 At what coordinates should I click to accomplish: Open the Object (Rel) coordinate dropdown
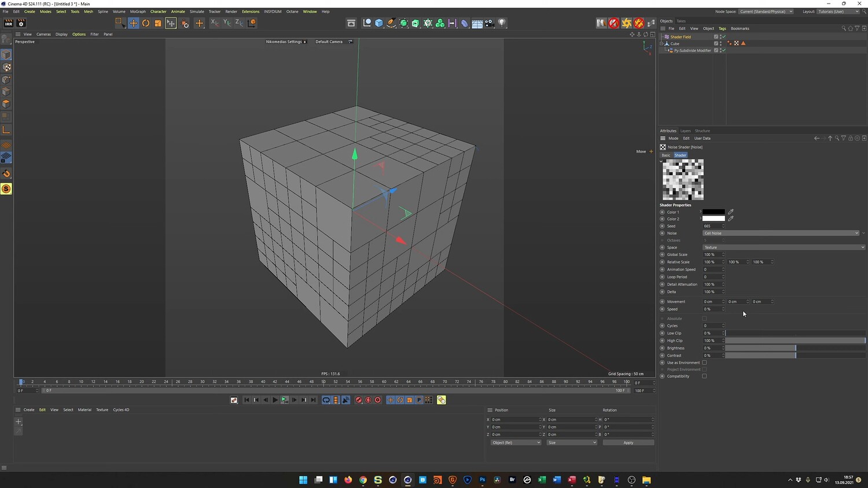516,443
